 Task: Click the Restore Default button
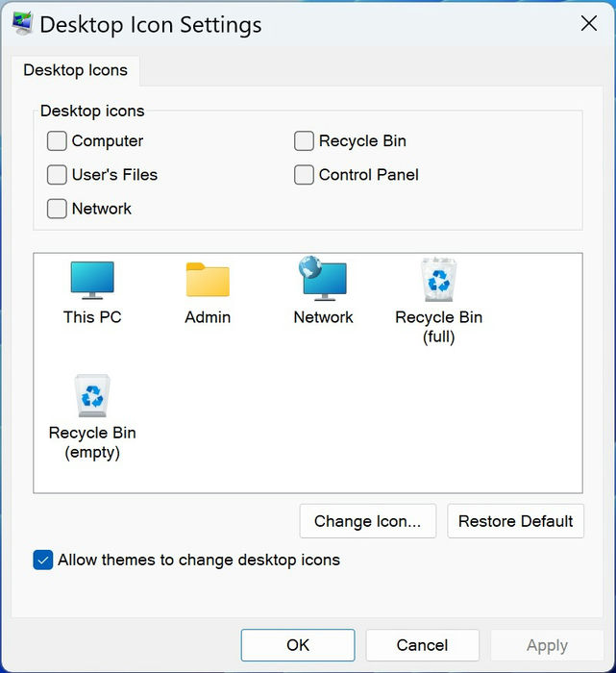click(x=515, y=521)
